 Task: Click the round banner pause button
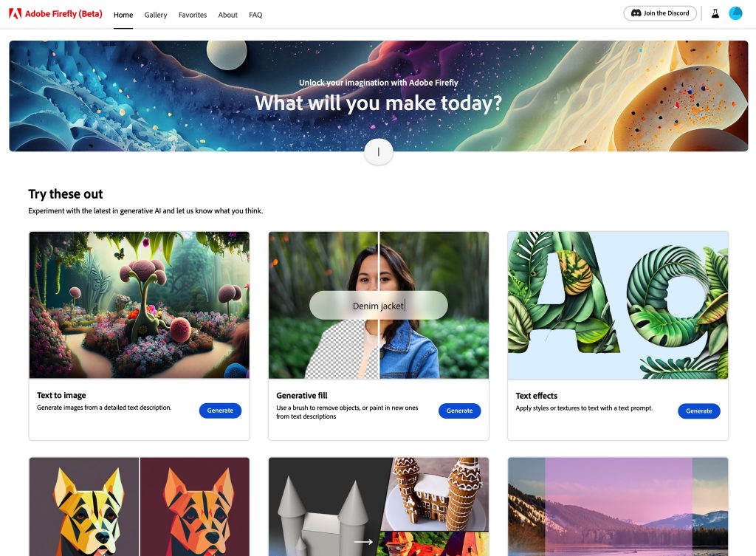point(379,152)
